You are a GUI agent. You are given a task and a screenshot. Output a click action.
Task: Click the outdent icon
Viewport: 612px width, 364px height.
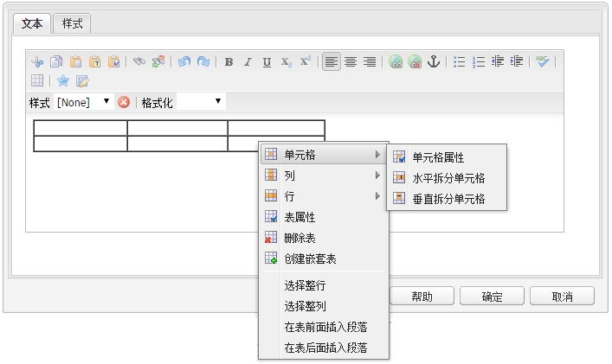click(x=498, y=61)
